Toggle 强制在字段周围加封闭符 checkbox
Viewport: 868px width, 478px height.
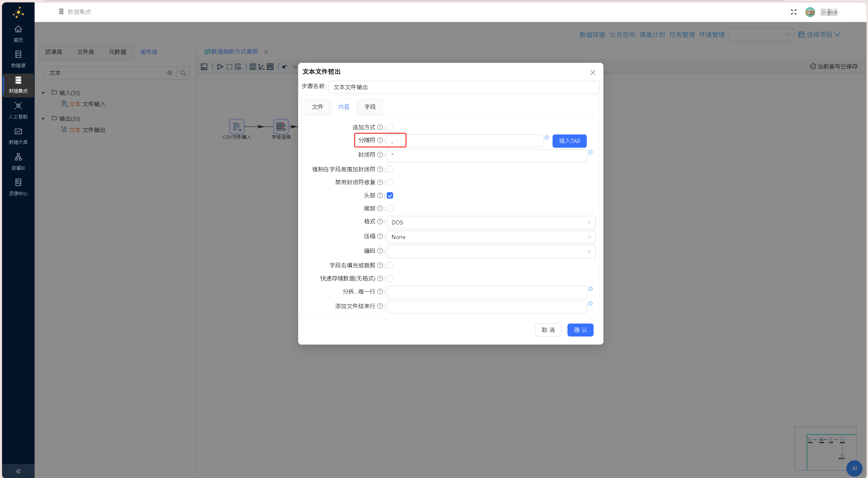390,169
